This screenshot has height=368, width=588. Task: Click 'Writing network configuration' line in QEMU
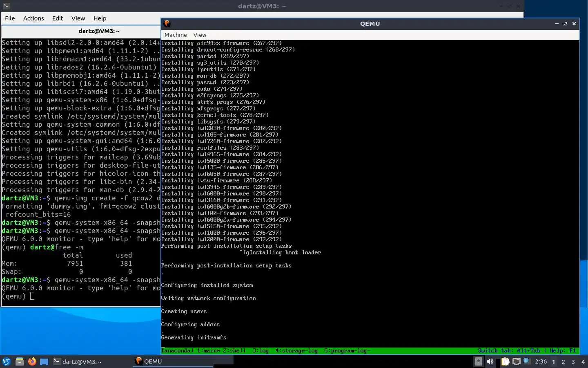tap(208, 298)
